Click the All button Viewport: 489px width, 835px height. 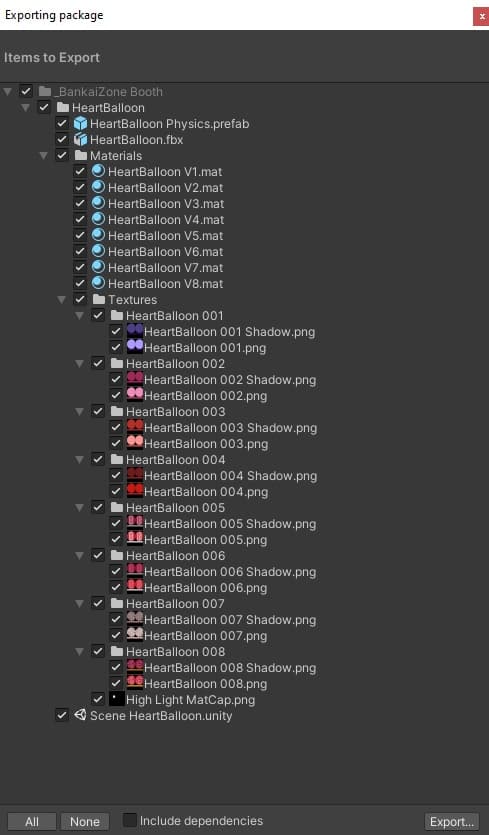pos(32,821)
